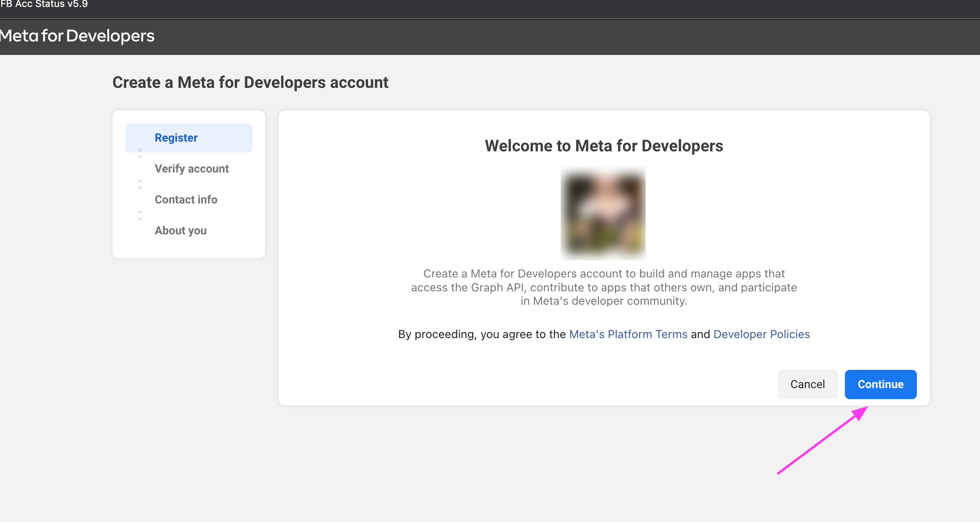This screenshot has height=522, width=980.
Task: Click the Meta for Developers logo
Action: (x=77, y=36)
